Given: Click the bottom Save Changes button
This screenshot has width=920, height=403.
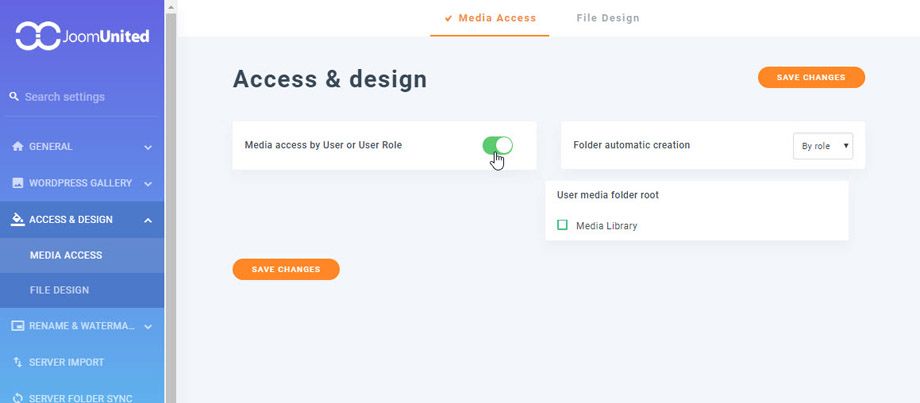Looking at the screenshot, I should point(286,269).
